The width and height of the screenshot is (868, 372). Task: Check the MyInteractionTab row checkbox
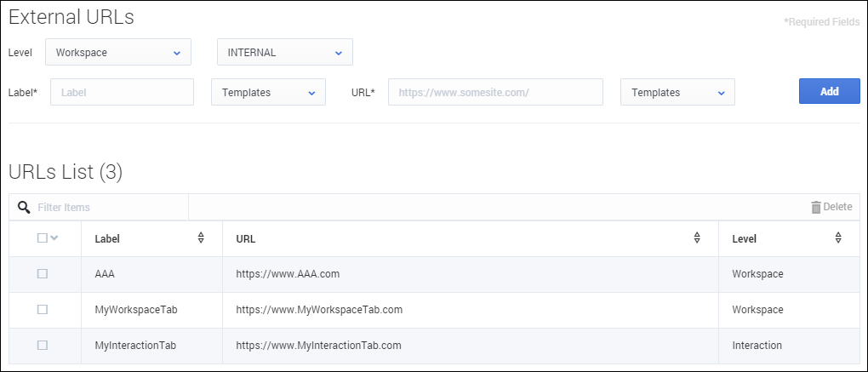tap(43, 346)
